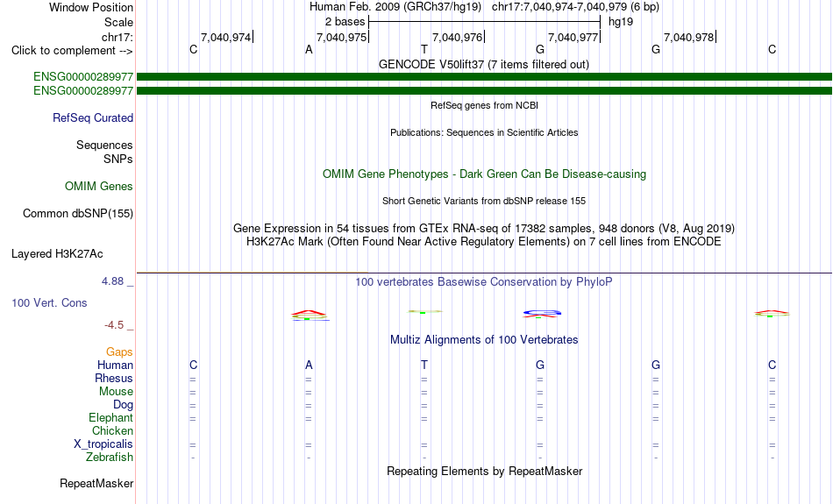Select the Elephant species label

[111, 418]
